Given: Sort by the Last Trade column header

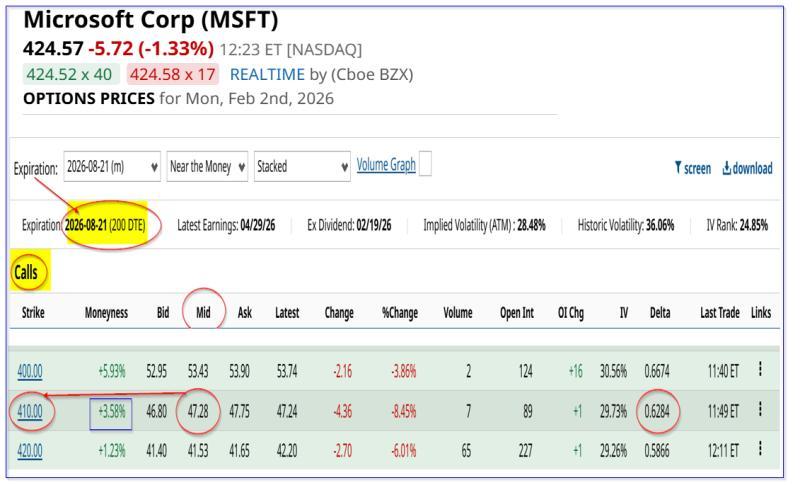Looking at the screenshot, I should coord(720,313).
